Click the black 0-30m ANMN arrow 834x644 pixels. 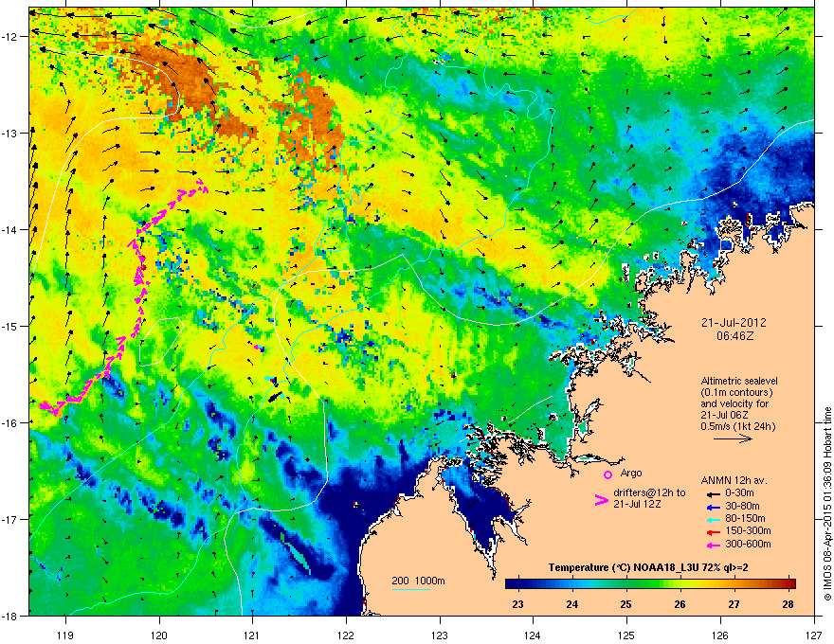coord(712,493)
